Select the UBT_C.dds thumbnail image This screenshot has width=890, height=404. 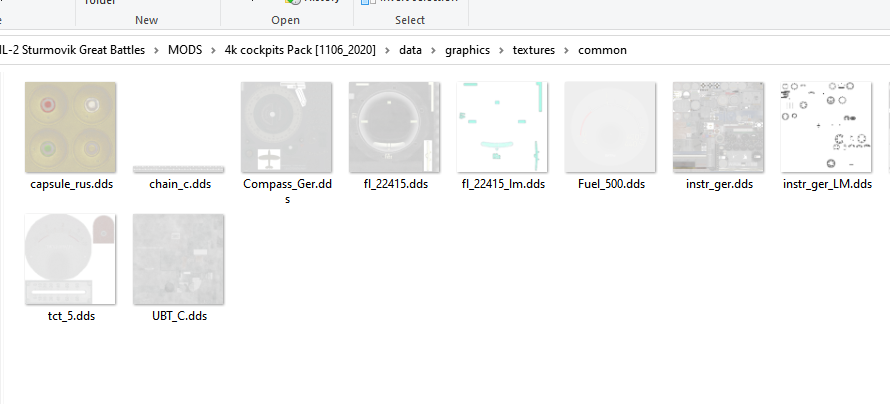[178, 259]
